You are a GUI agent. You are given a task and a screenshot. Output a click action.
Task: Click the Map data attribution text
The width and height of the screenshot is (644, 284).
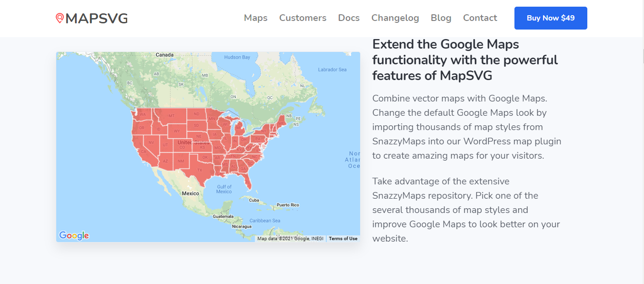click(x=290, y=239)
